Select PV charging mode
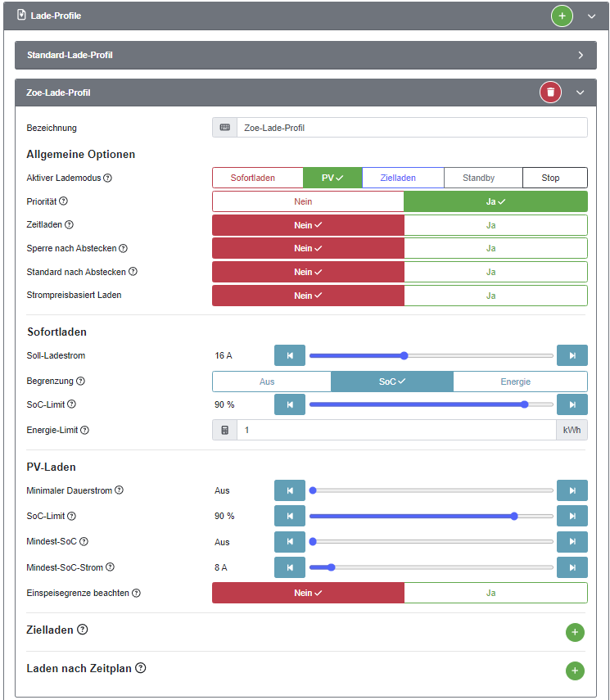 (x=332, y=178)
